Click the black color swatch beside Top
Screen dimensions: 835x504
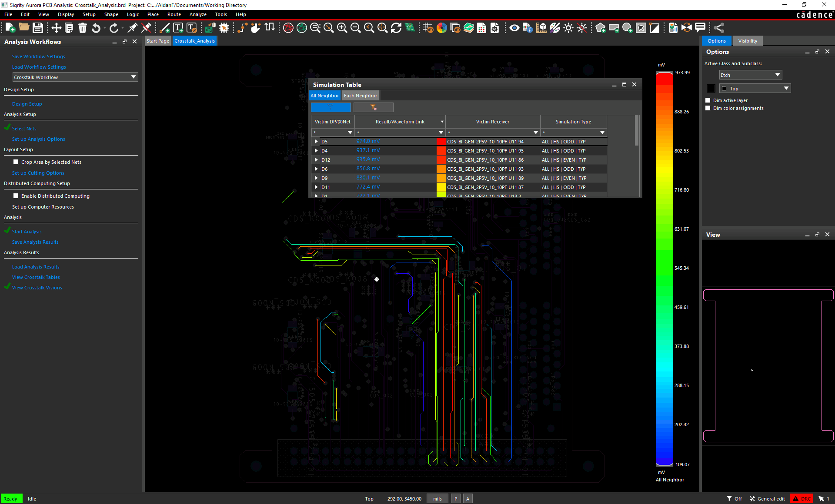[711, 89]
